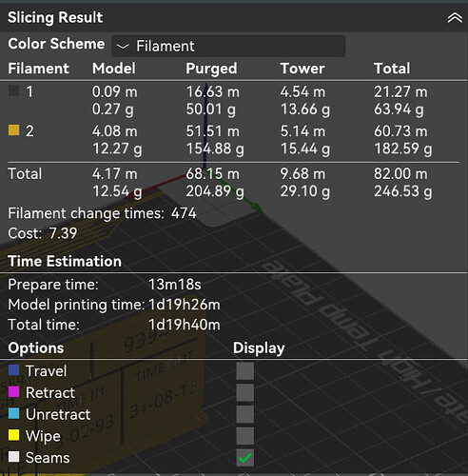
Task: Select total tower weight 29.10 g
Action: point(304,191)
